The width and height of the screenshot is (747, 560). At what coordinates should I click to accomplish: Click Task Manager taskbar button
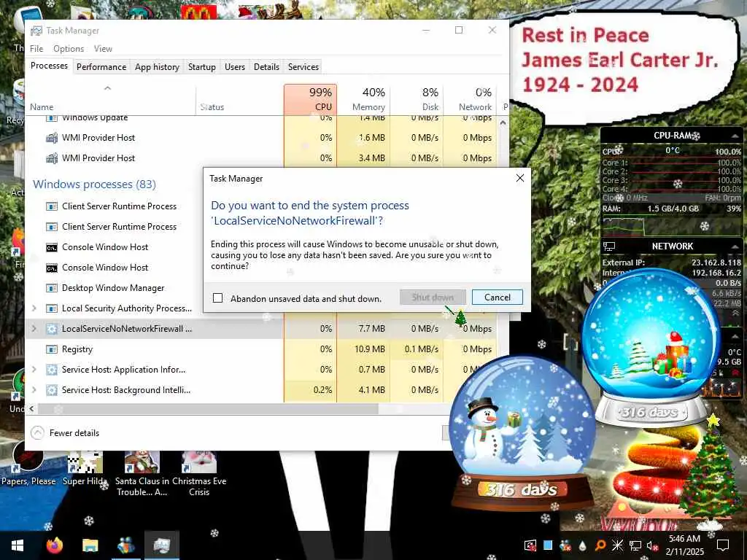tap(161, 545)
